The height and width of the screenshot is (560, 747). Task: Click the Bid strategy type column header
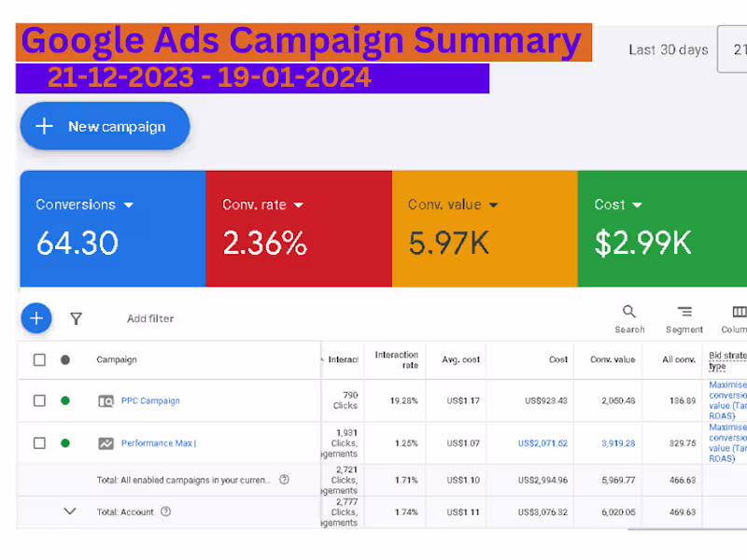pyautogui.click(x=727, y=360)
